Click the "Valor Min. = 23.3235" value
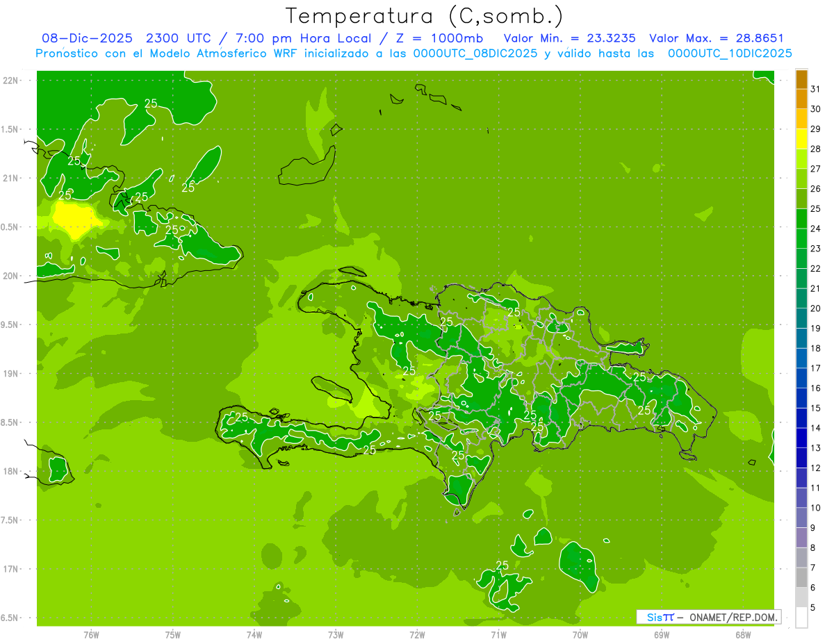Image resolution: width=834 pixels, height=644 pixels. (x=569, y=38)
